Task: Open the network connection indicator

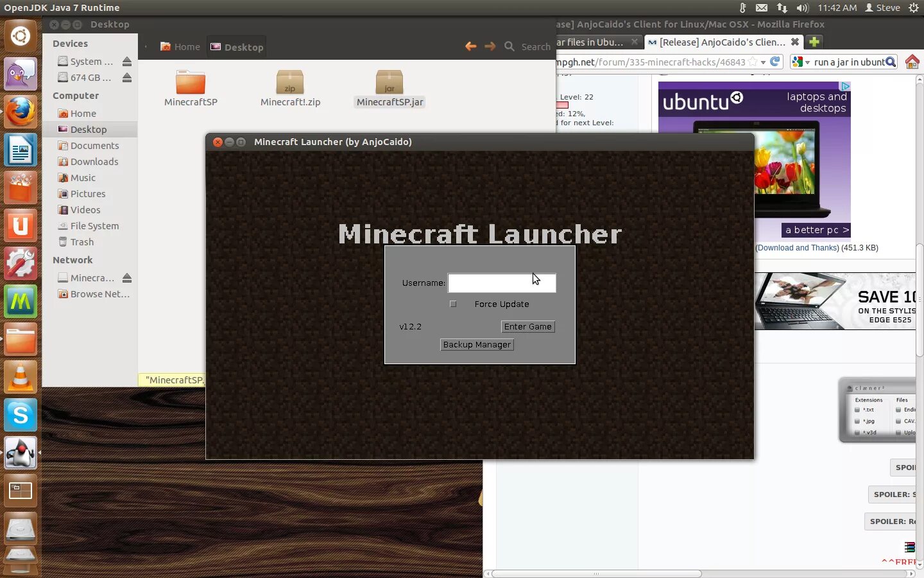Action: (782, 8)
